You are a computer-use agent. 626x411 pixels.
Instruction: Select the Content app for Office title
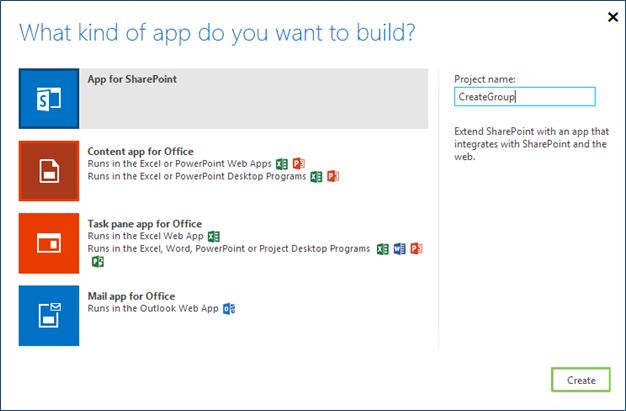[141, 151]
